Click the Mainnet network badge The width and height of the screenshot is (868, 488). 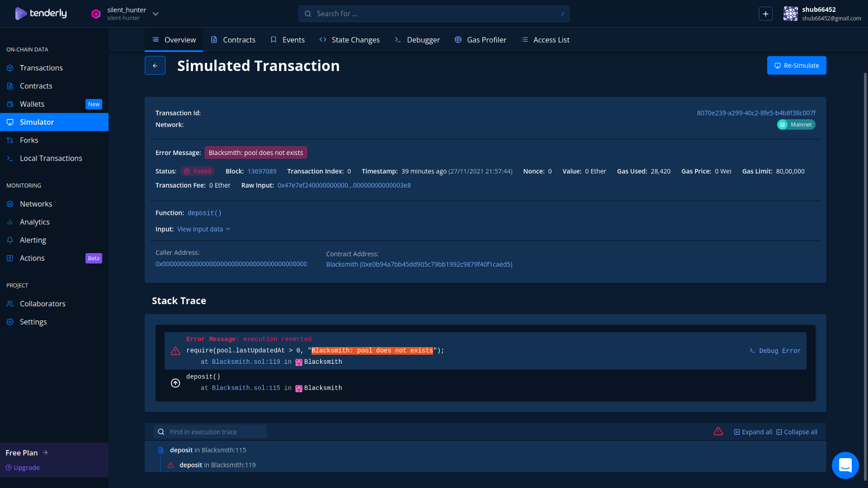point(796,125)
